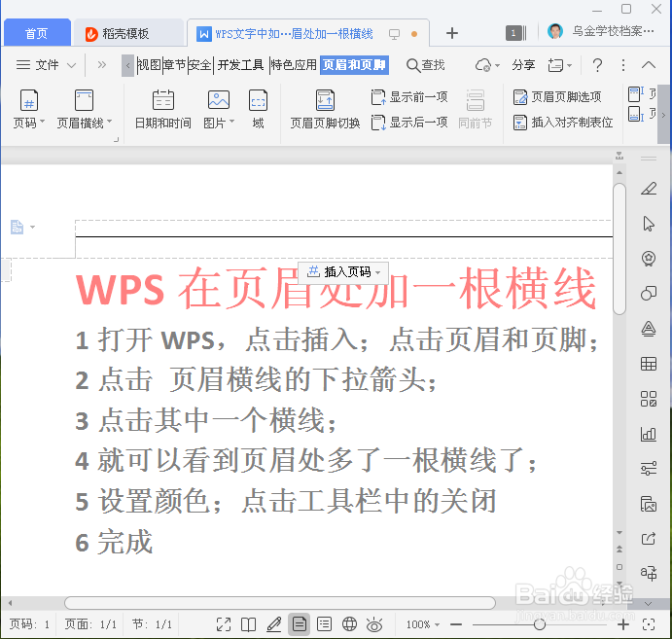The image size is (672, 639).
Task: Zoom in with the plus button
Action: click(x=622, y=624)
